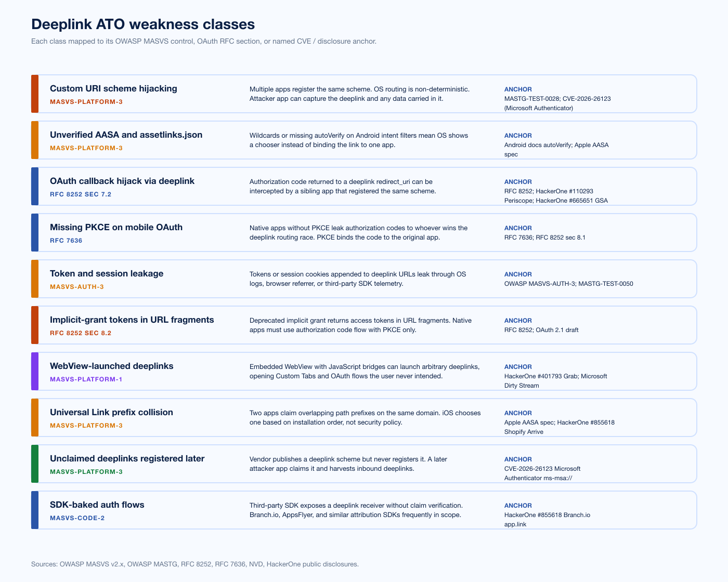Click anchor 'Apple AASA spec; HackerOne #855618'
This screenshot has height=582, width=728.
[x=560, y=422]
